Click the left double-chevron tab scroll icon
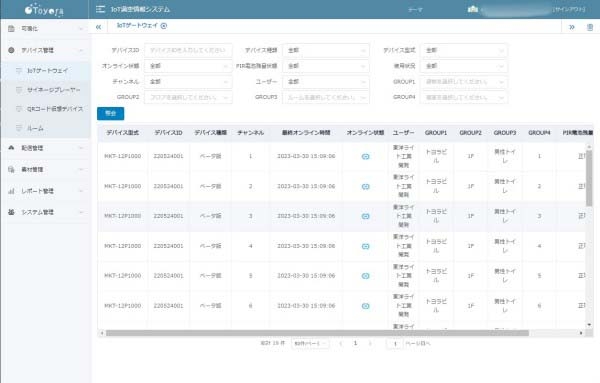The width and height of the screenshot is (600, 383). [99, 27]
